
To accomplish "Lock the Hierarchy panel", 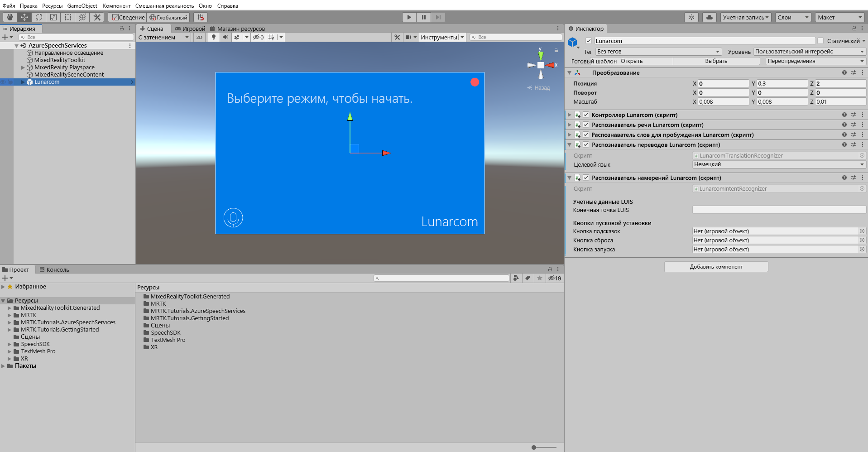I will click(122, 28).
